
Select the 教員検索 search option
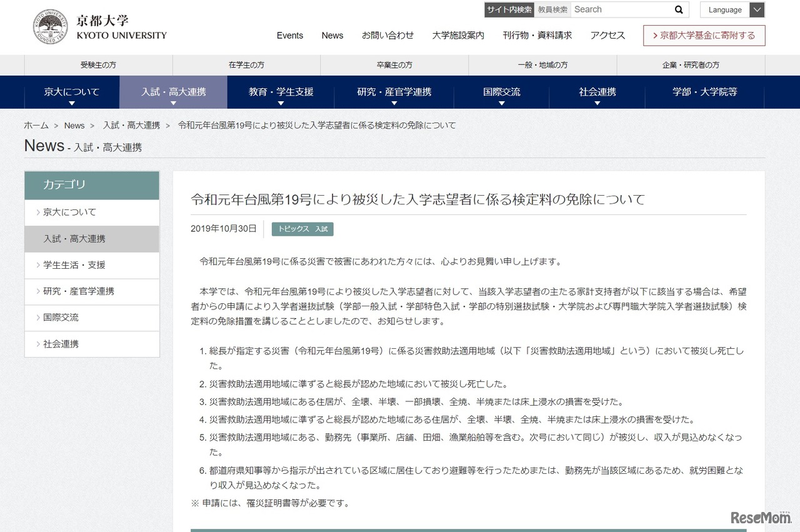[552, 9]
